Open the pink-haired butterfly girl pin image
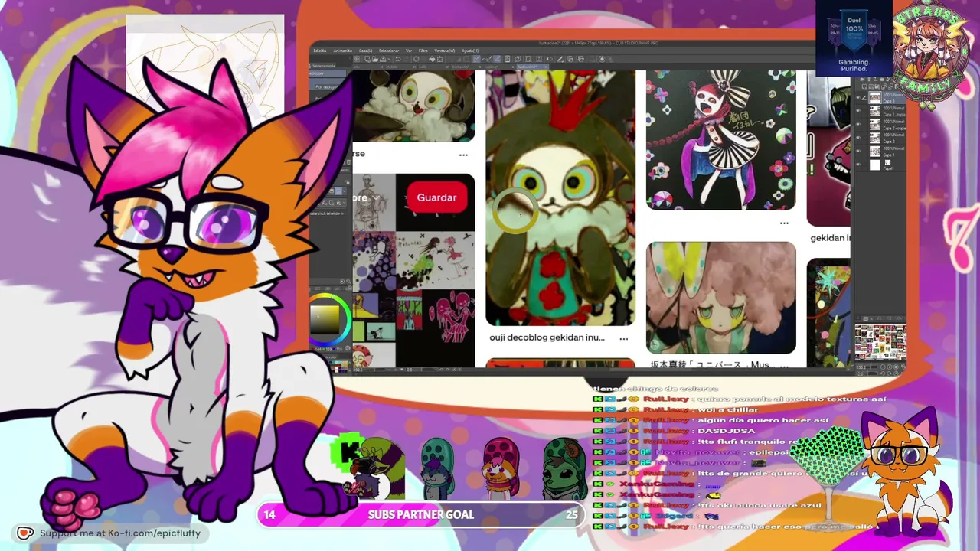Image resolution: width=980 pixels, height=551 pixels. click(721, 298)
